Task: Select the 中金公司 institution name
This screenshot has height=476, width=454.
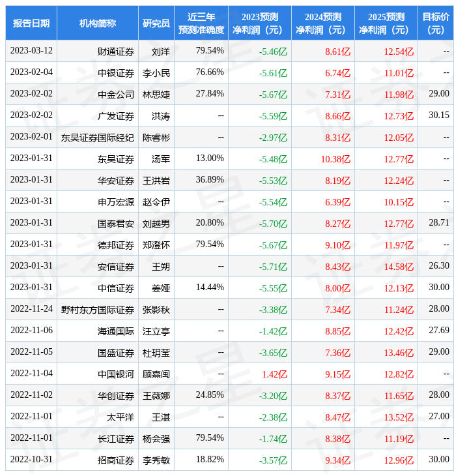Action: point(116,94)
